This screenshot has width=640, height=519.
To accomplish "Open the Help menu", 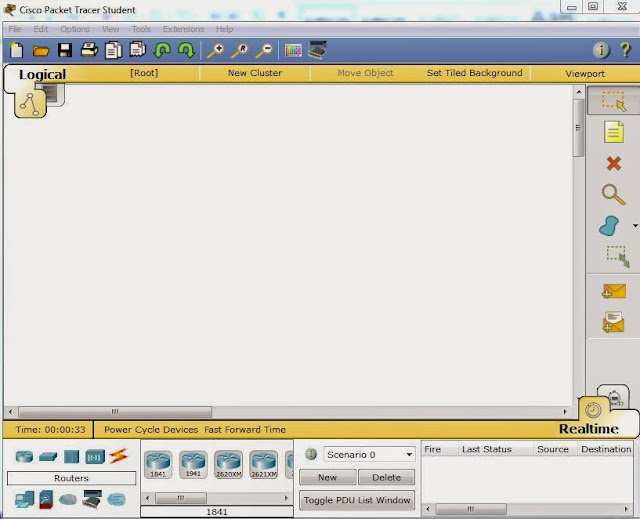I will pyautogui.click(x=224, y=29).
